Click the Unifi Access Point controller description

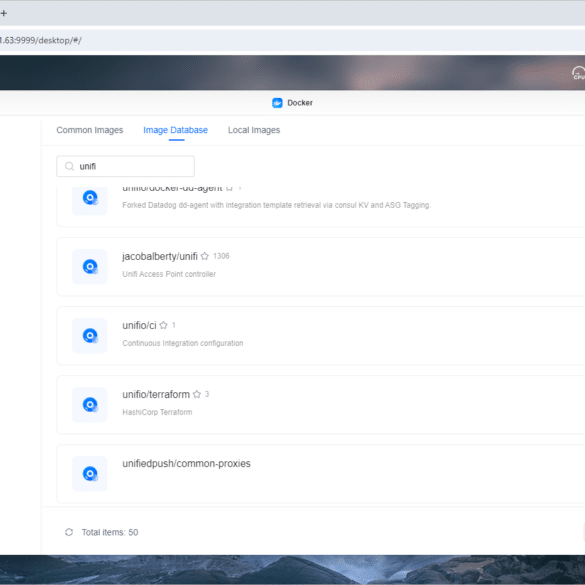tap(169, 274)
